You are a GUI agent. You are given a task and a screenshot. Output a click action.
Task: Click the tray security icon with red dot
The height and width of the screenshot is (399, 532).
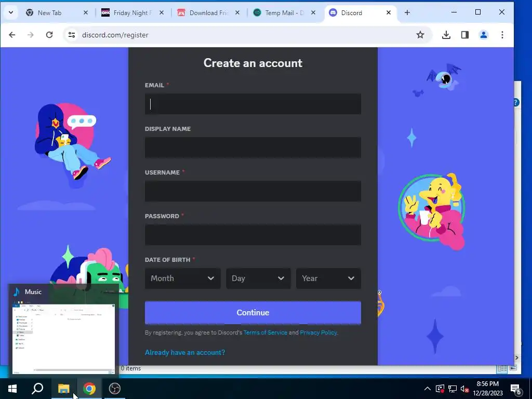click(x=440, y=389)
